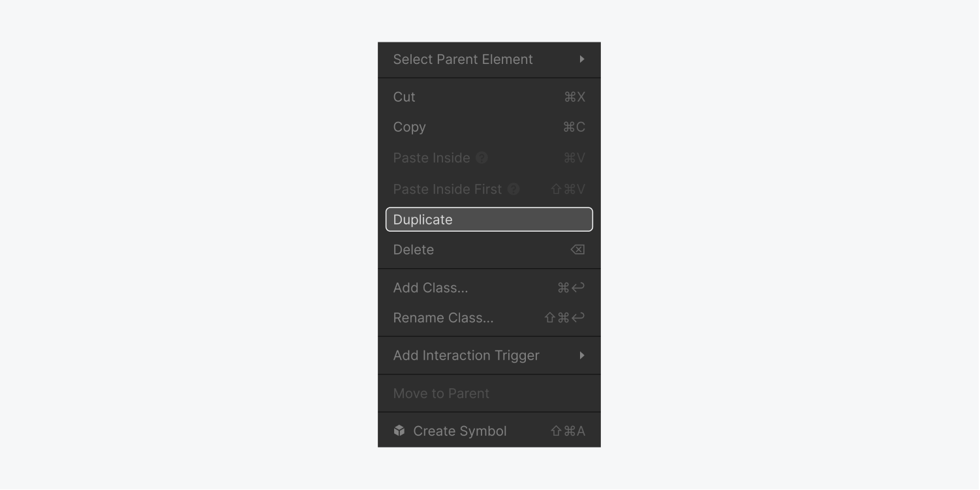Click the ⌘X shortcut label next to Cut
Image resolution: width=980 pixels, height=490 pixels.
(x=574, y=97)
